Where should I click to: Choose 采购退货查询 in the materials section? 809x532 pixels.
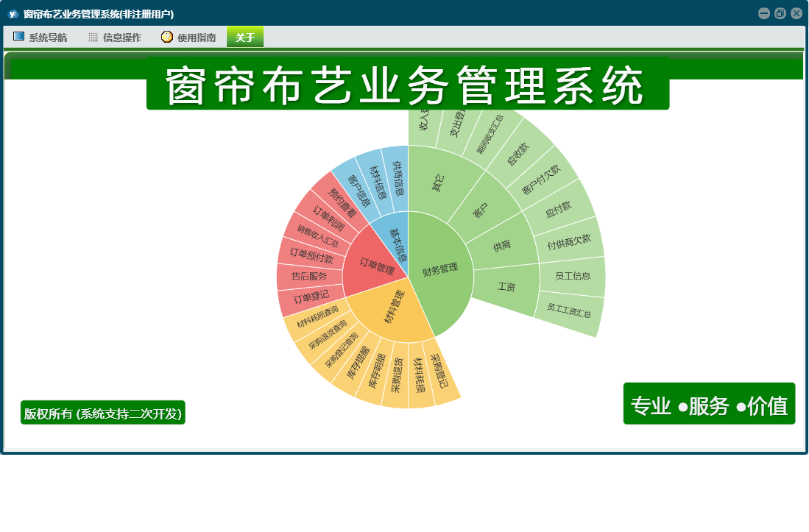pos(328,334)
